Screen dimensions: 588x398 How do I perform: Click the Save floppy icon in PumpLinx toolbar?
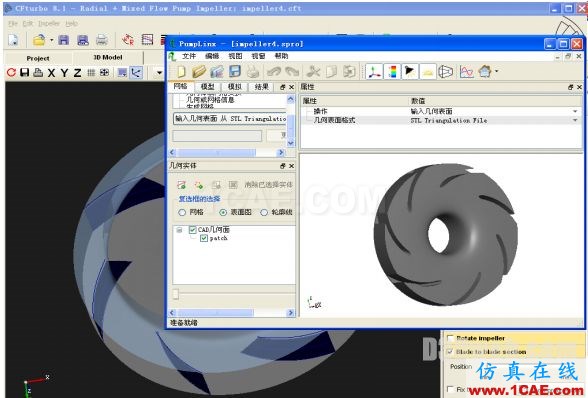point(235,71)
